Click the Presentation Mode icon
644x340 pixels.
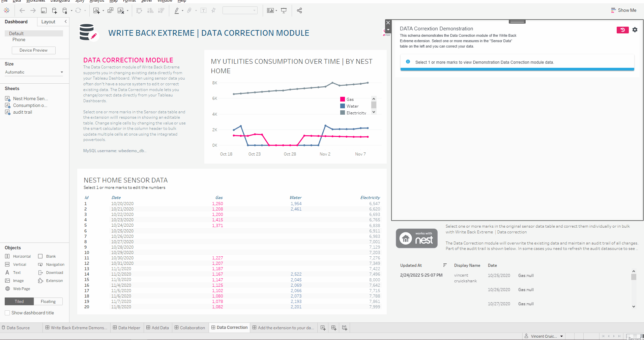(284, 11)
